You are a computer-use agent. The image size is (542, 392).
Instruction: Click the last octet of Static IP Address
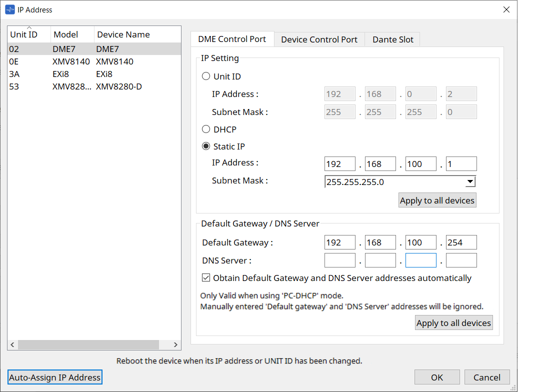(x=461, y=164)
